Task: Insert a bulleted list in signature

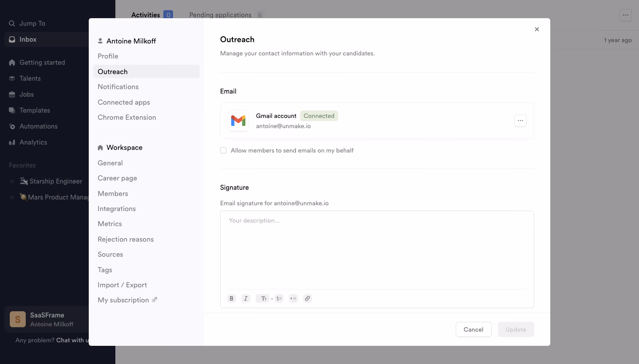Action: (293, 298)
